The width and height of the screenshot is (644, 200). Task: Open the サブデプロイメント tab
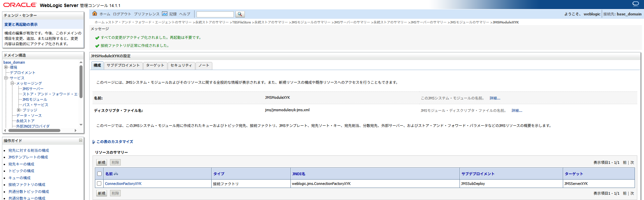pyautogui.click(x=123, y=66)
